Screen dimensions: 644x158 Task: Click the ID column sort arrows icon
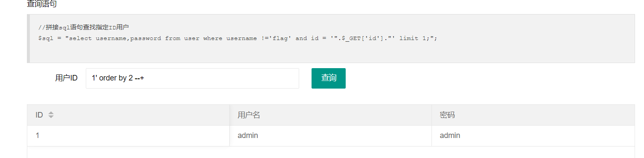point(51,115)
